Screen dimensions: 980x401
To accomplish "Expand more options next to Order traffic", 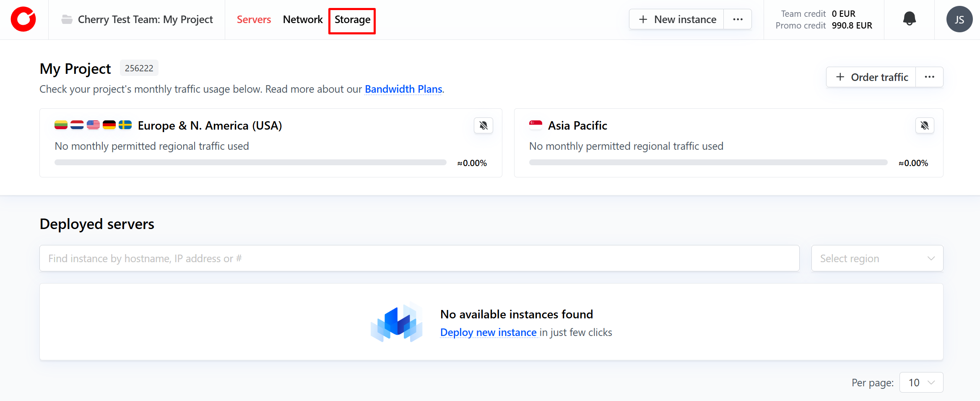I will point(929,77).
